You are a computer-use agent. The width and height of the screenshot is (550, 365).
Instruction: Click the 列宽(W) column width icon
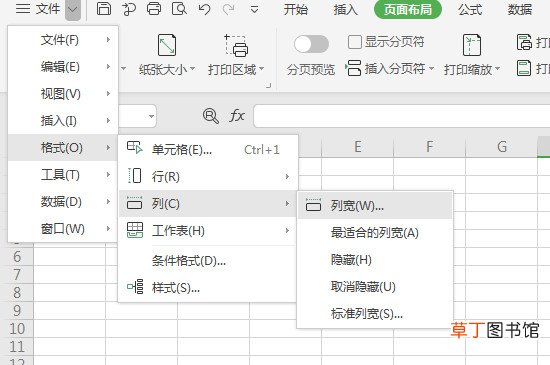(x=314, y=204)
